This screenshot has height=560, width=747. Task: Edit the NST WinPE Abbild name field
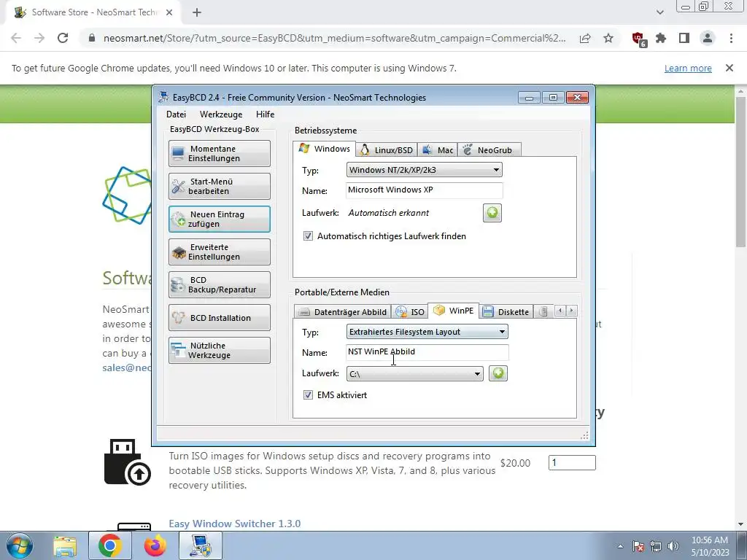coord(427,352)
